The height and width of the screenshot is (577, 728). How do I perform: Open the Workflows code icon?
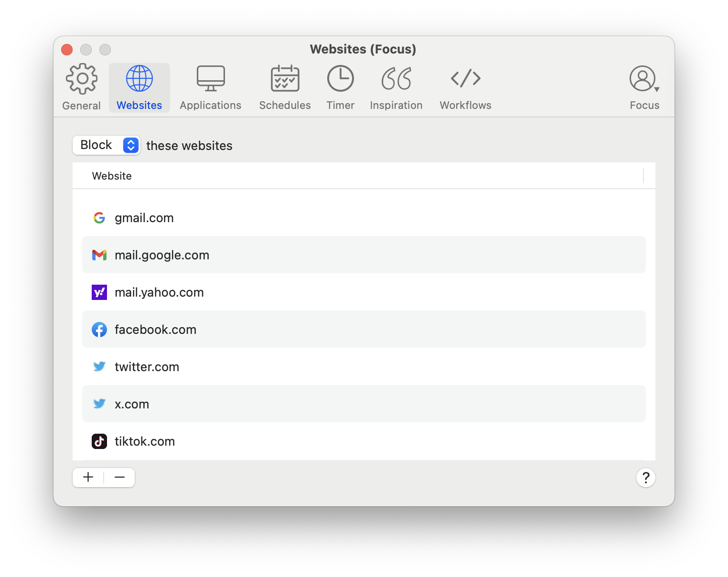click(x=465, y=78)
